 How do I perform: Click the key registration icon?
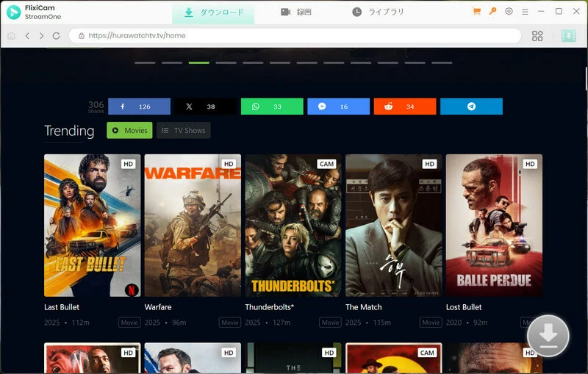tap(493, 12)
